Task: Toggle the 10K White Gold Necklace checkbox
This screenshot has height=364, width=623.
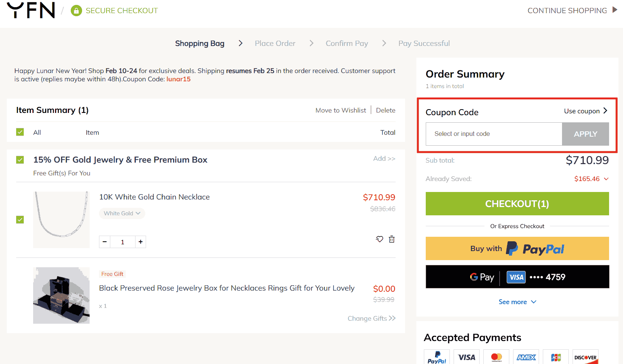Action: 20,219
